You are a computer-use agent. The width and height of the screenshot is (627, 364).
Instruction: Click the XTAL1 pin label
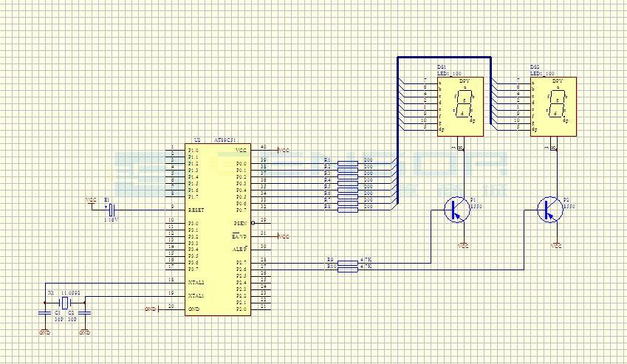click(x=196, y=296)
